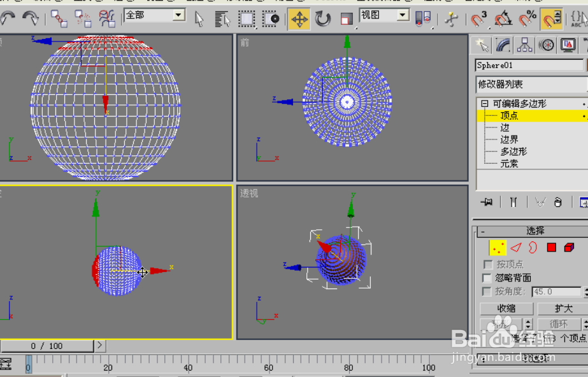Viewport: 588px width, 377px height.
Task: Open the Select by Name dialog icon
Action: (x=222, y=18)
